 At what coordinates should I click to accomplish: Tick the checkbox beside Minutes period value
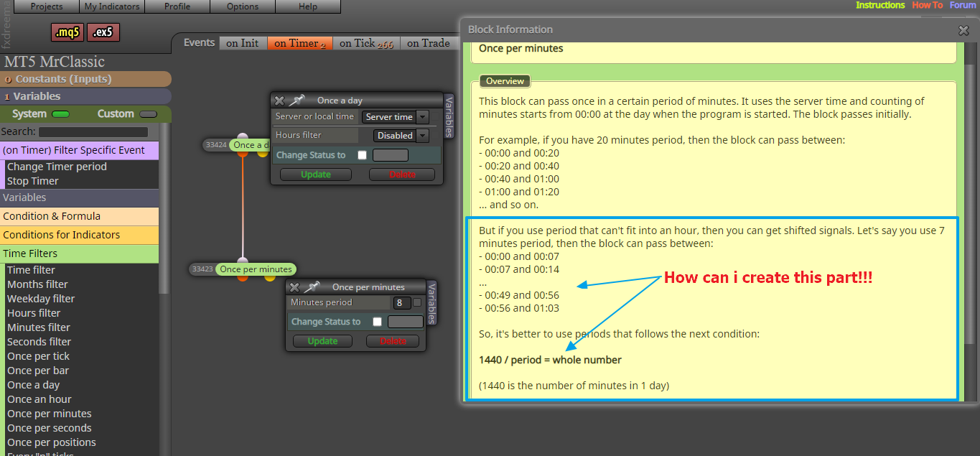pos(417,302)
